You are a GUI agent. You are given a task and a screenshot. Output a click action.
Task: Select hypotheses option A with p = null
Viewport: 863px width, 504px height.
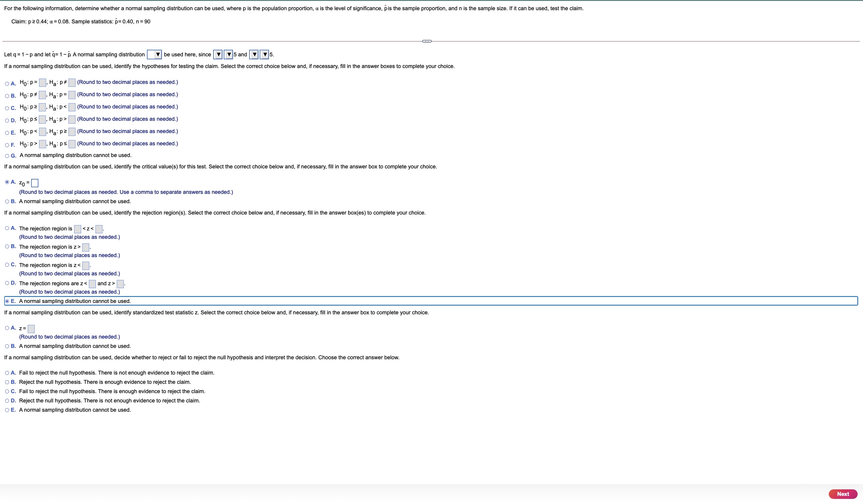click(7, 84)
